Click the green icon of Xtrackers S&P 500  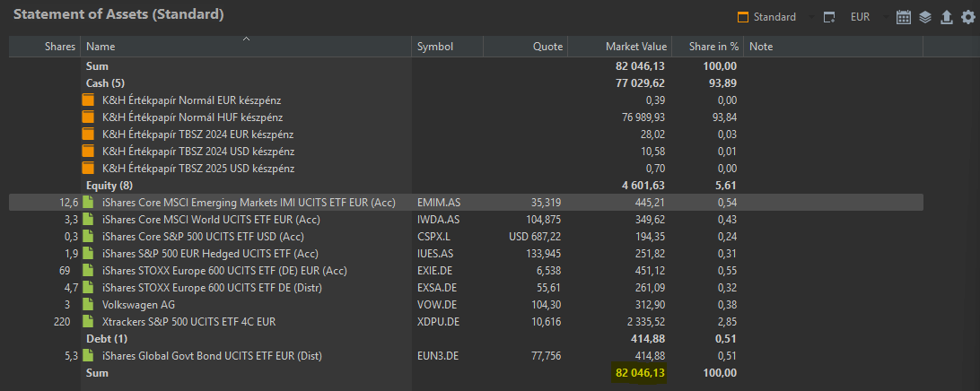click(x=88, y=322)
